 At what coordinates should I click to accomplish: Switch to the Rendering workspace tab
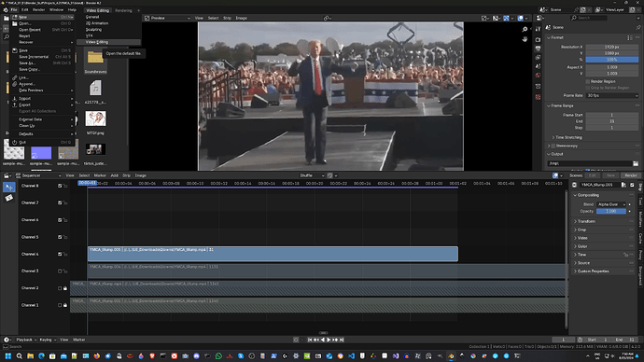click(x=123, y=10)
